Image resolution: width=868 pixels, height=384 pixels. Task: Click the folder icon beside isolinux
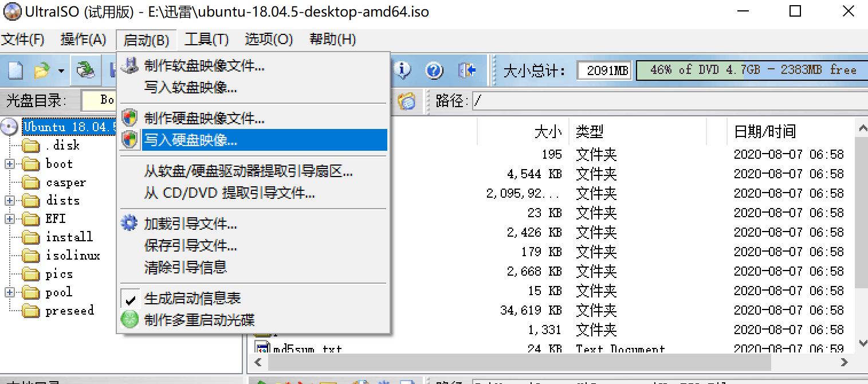tap(30, 256)
